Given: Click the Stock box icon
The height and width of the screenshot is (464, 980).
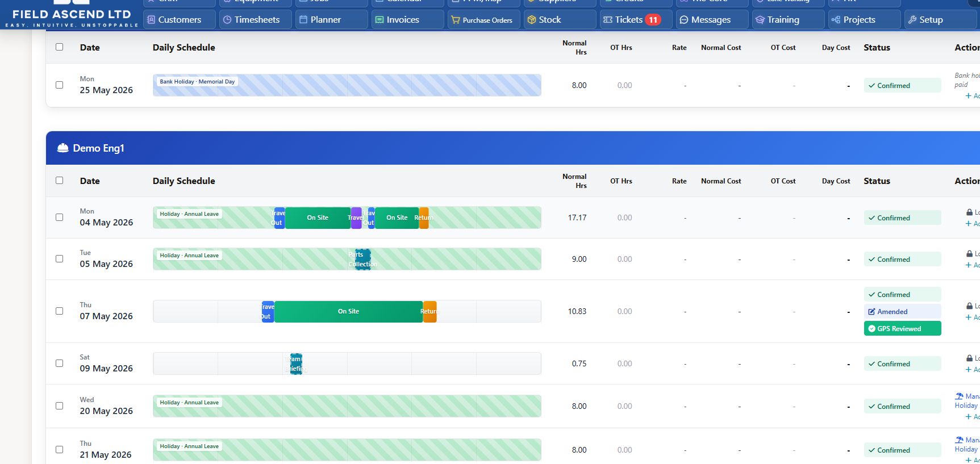Looking at the screenshot, I should point(532,20).
